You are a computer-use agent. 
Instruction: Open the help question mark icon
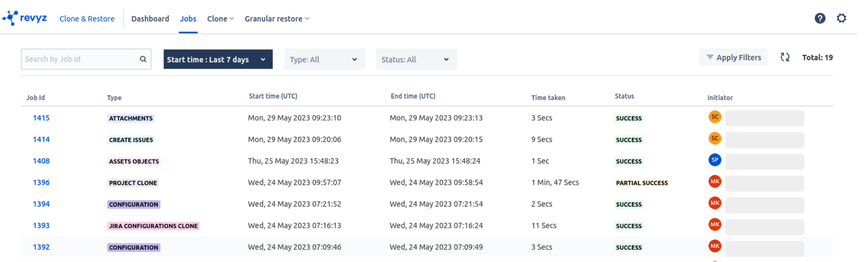[x=820, y=18]
